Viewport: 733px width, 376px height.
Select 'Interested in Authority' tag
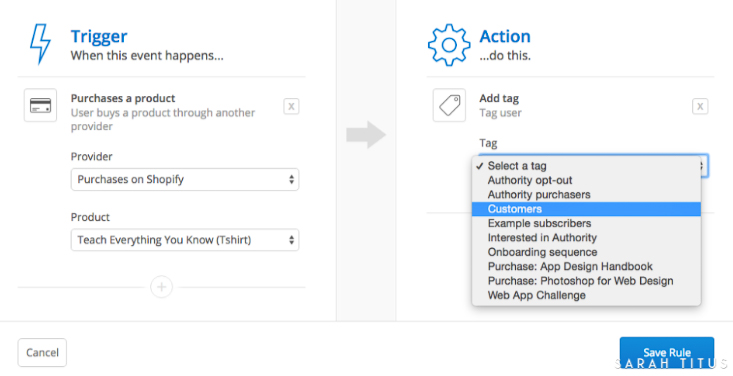tap(586, 238)
